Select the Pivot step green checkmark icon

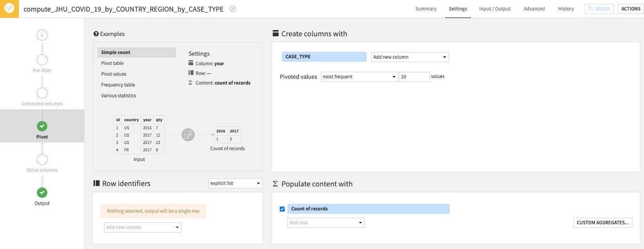pyautogui.click(x=42, y=126)
